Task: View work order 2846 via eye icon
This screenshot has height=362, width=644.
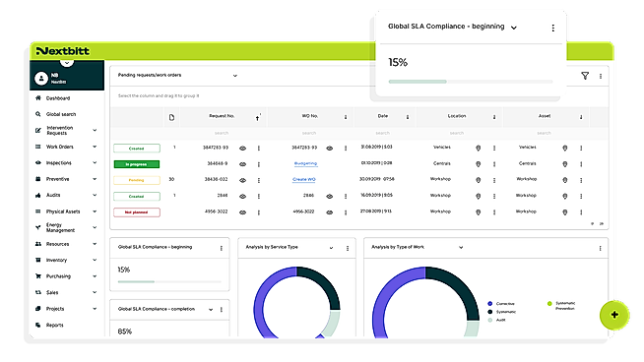Action: [x=330, y=196]
